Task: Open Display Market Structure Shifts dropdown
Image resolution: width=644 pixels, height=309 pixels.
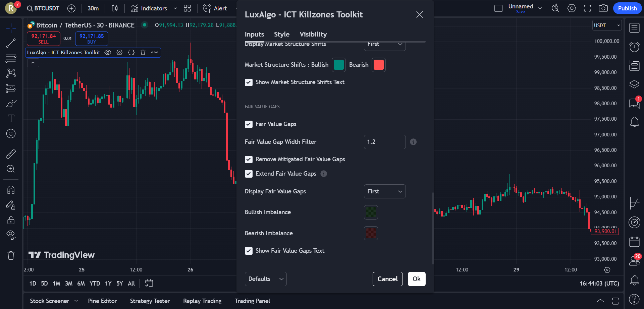Action: click(385, 45)
